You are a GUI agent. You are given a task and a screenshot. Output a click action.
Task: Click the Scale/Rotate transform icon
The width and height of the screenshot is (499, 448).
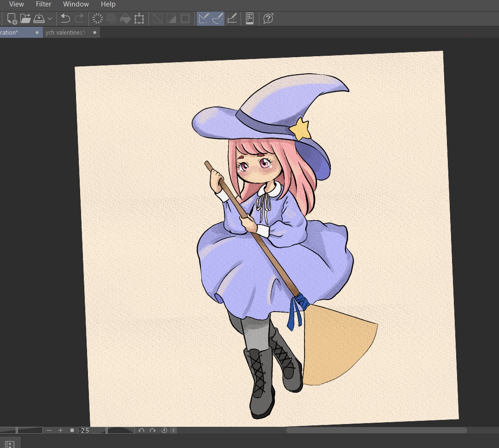point(139,19)
